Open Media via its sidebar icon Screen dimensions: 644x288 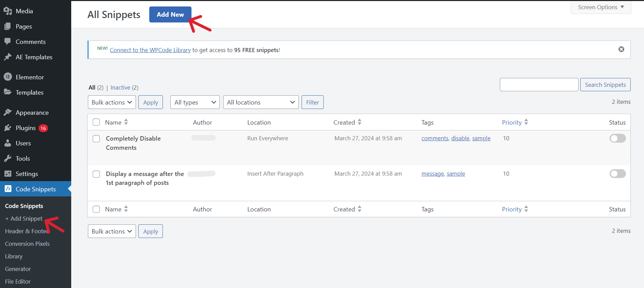(x=8, y=11)
